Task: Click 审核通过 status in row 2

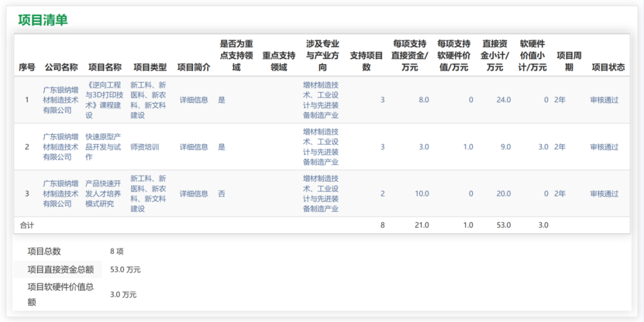Action: tap(604, 147)
